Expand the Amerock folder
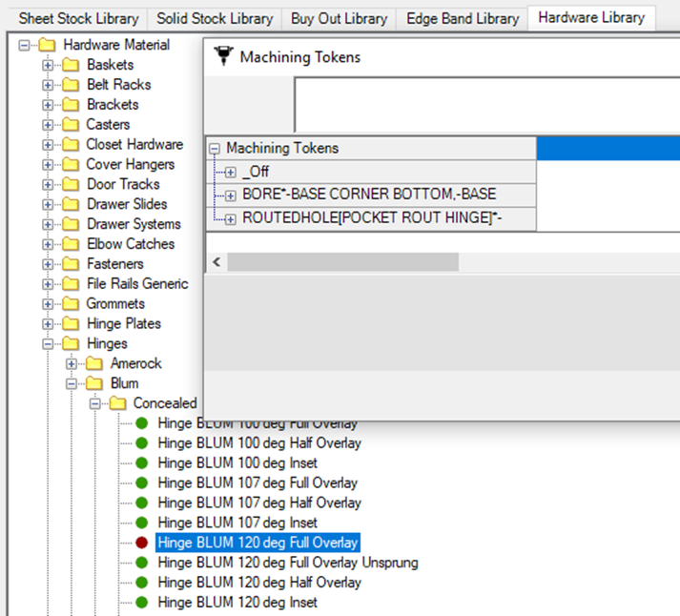Screen dimensions: 680x616 click(72, 363)
